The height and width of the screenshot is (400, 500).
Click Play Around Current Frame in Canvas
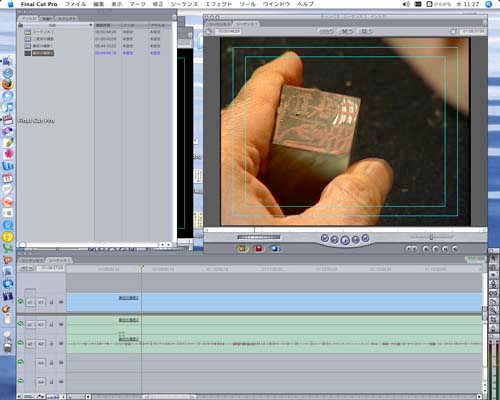pos(356,240)
